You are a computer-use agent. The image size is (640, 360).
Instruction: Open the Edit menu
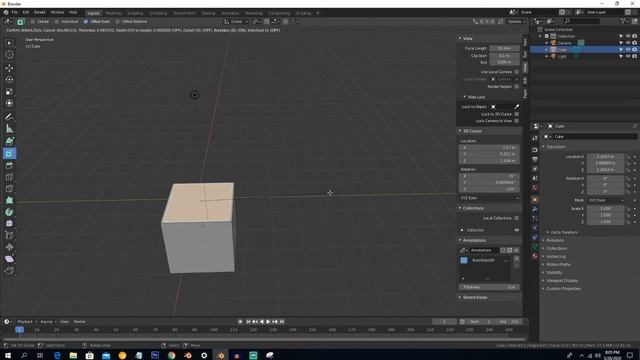point(25,13)
